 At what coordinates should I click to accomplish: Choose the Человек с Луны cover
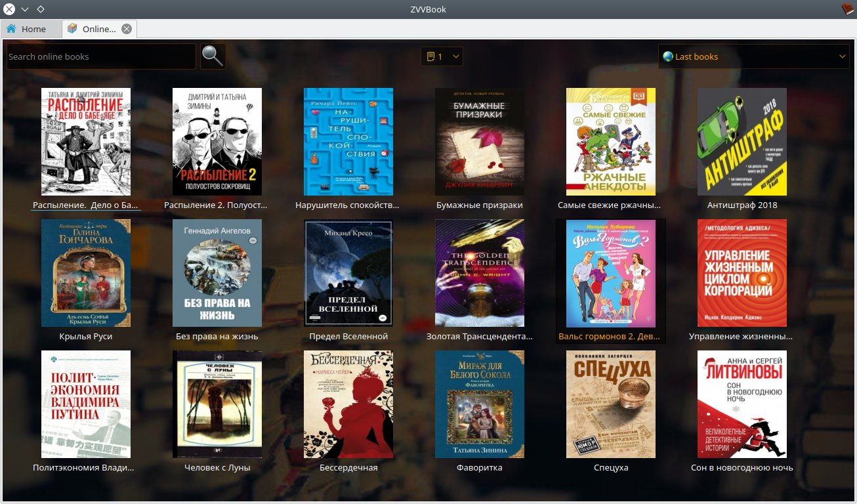pos(217,404)
